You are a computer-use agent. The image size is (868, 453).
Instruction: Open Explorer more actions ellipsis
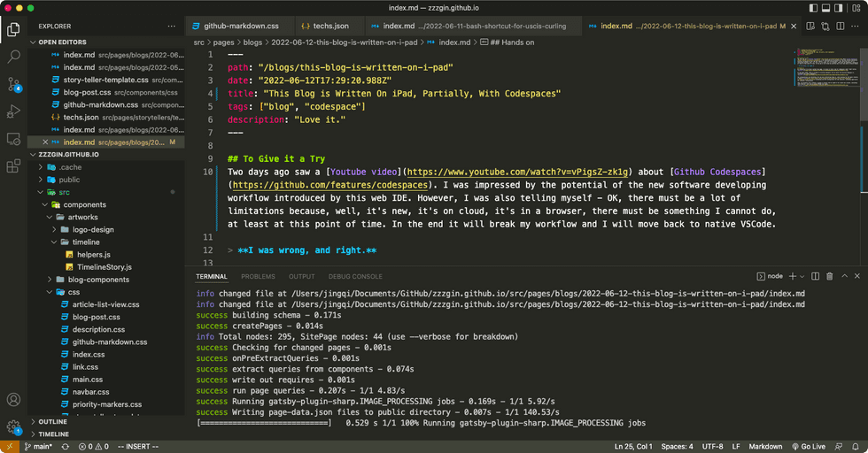(172, 26)
